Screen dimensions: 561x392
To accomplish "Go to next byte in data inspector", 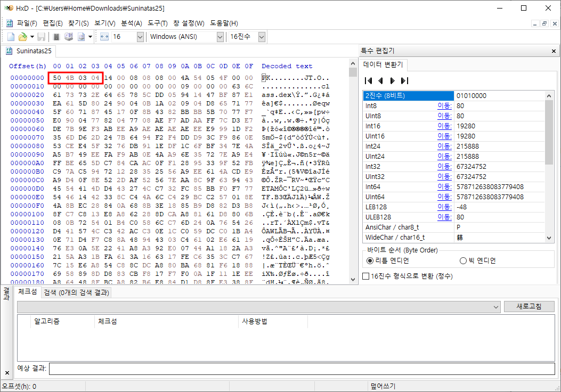I will click(x=393, y=81).
